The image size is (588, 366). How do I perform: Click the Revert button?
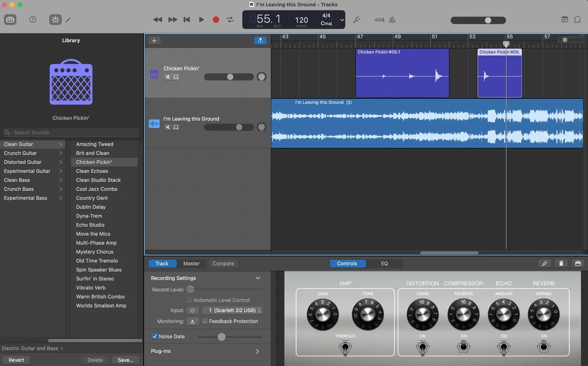(x=16, y=360)
